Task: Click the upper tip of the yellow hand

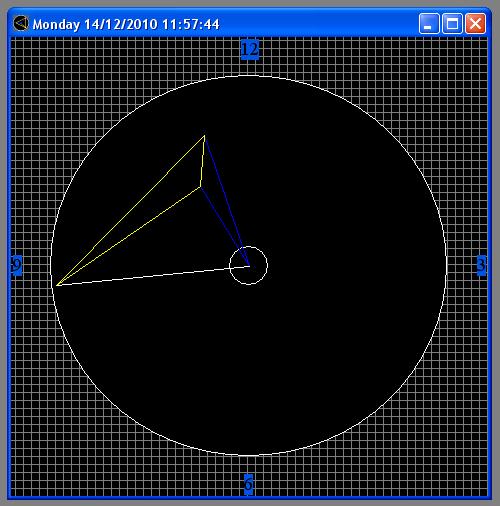Action: [x=204, y=136]
